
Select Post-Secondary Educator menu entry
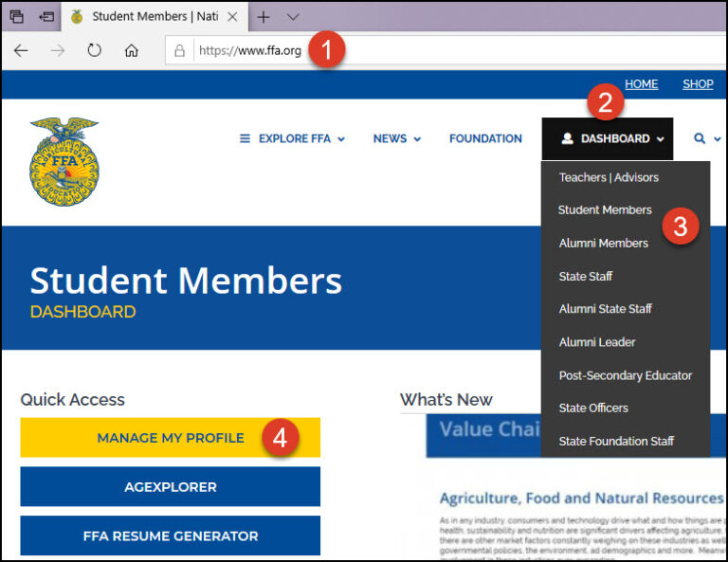[626, 375]
